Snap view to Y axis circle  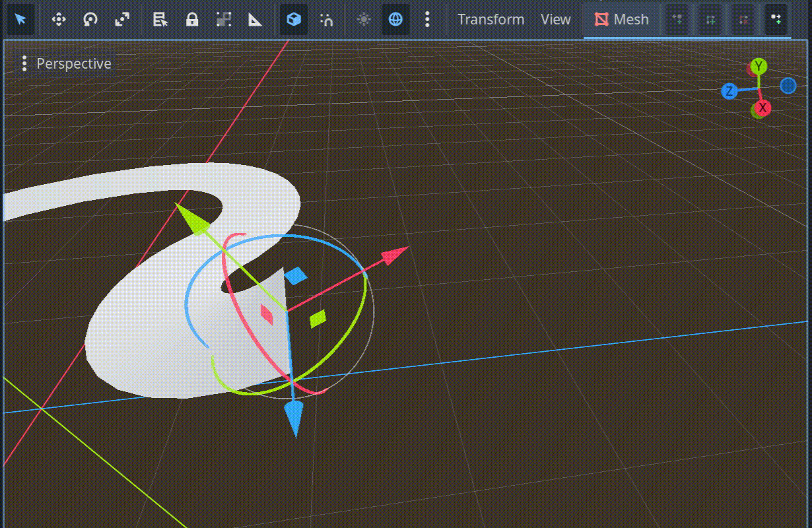759,66
